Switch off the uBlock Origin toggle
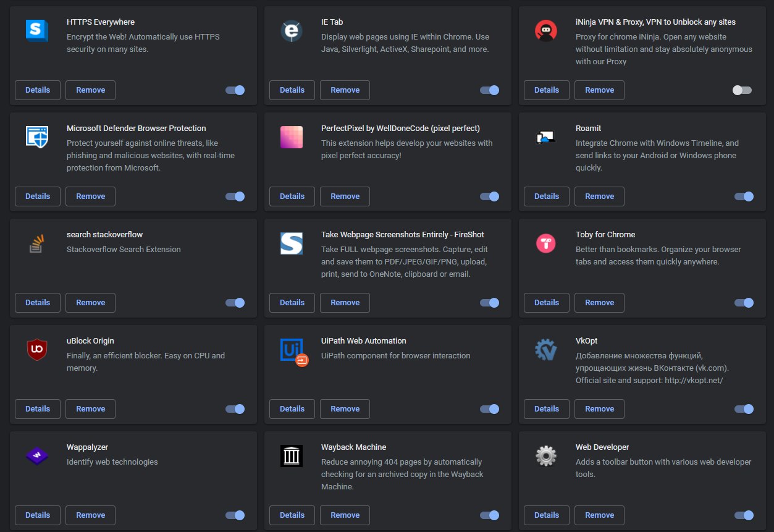 [235, 409]
